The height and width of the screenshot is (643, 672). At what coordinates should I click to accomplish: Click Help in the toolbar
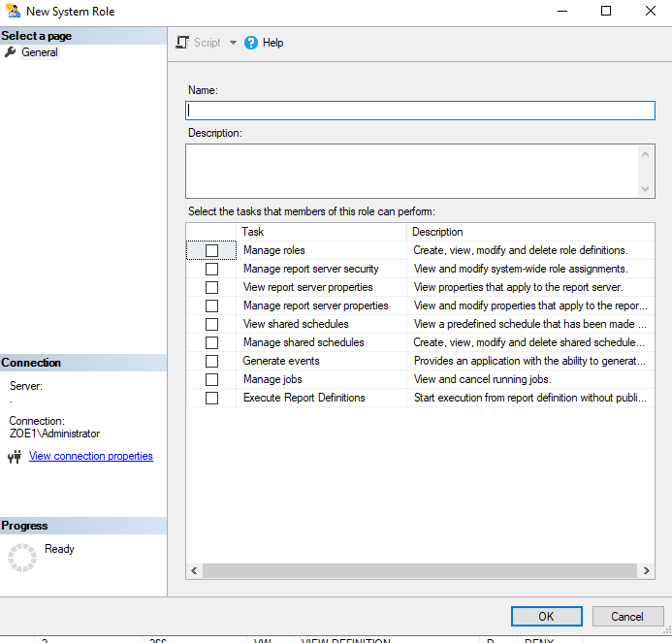point(273,43)
